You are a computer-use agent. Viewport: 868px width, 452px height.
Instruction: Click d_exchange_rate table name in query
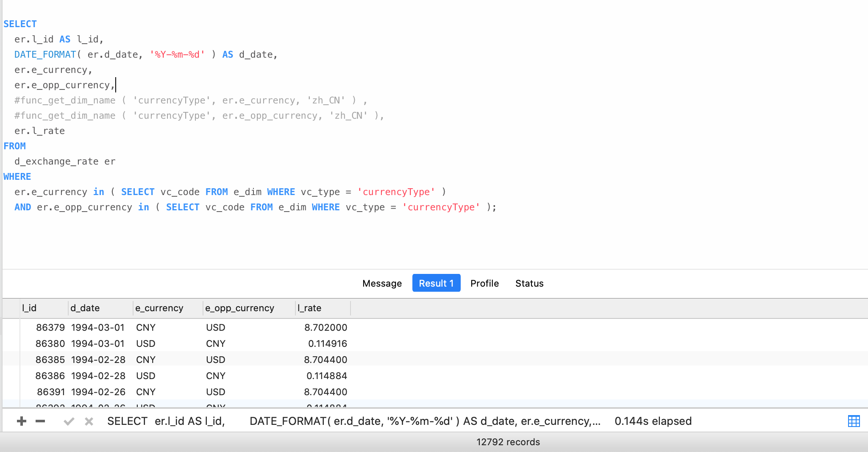point(56,162)
